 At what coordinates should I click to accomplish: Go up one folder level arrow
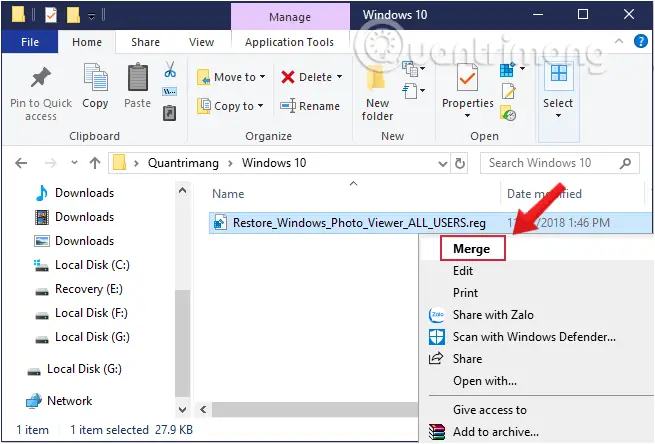pos(95,163)
